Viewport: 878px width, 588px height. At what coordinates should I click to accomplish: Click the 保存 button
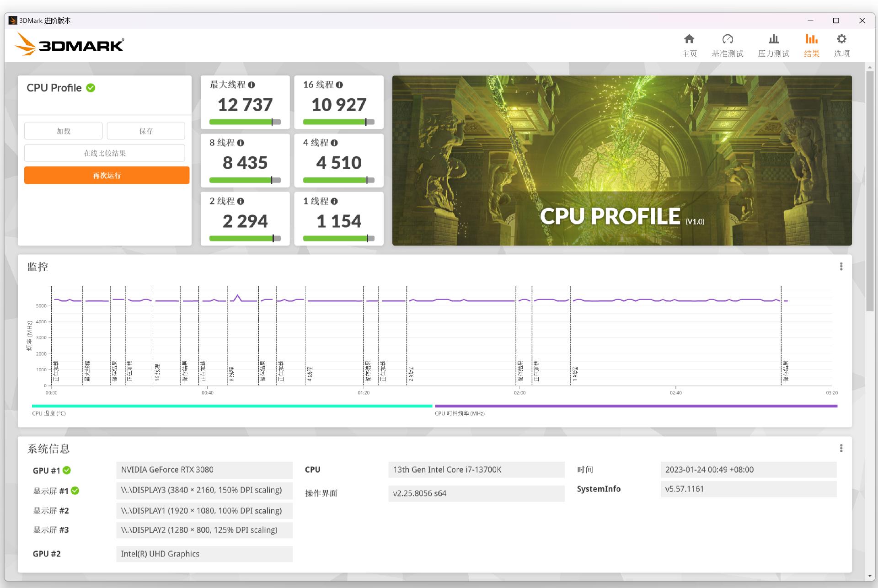146,131
